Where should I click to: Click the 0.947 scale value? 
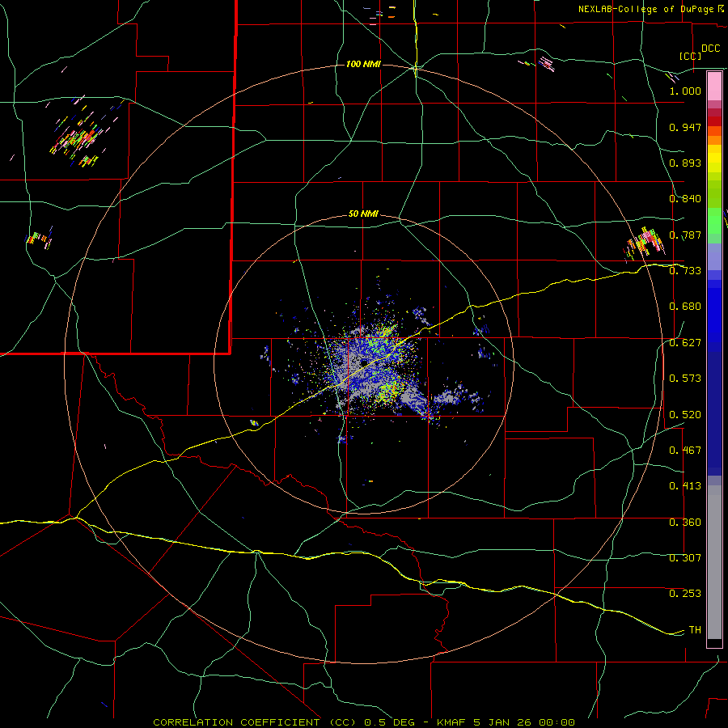[685, 127]
